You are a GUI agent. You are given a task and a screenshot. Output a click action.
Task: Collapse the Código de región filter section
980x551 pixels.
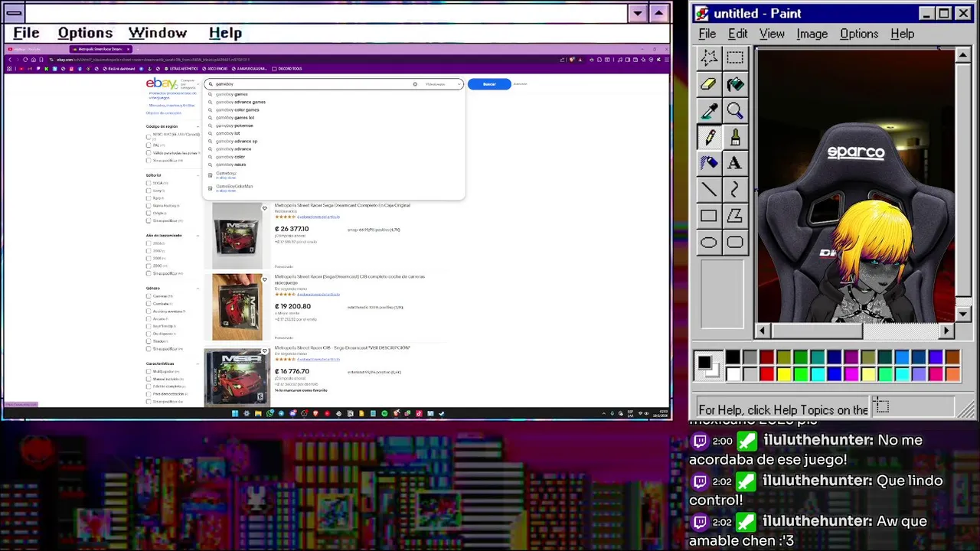(198, 126)
